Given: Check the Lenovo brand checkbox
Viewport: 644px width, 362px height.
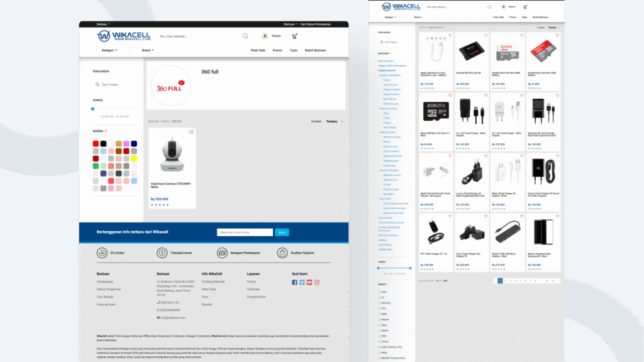Looking at the screenshot, I should (379, 341).
